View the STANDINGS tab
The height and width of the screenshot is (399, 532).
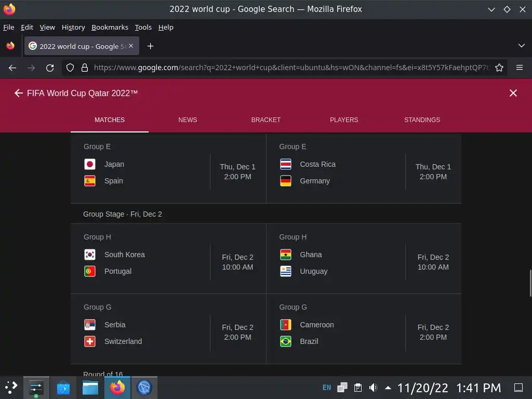tap(422, 120)
